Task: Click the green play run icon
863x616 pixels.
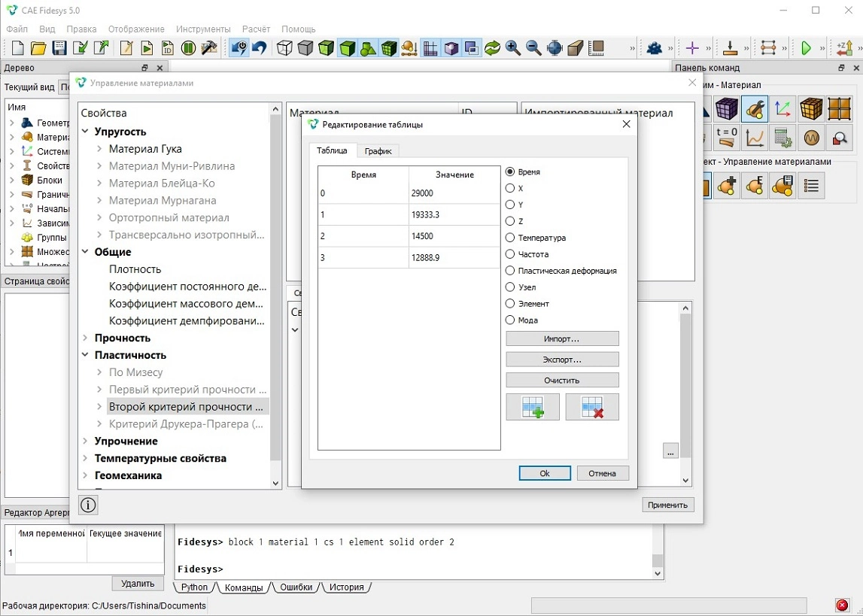Action: pos(807,48)
